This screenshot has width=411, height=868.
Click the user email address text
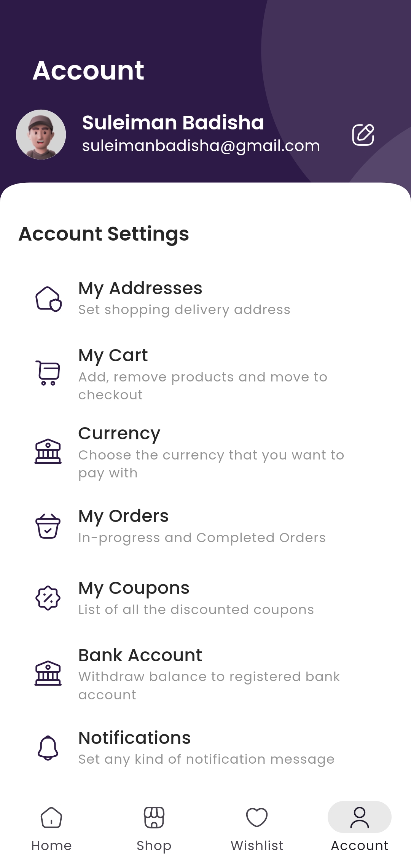coord(201,146)
